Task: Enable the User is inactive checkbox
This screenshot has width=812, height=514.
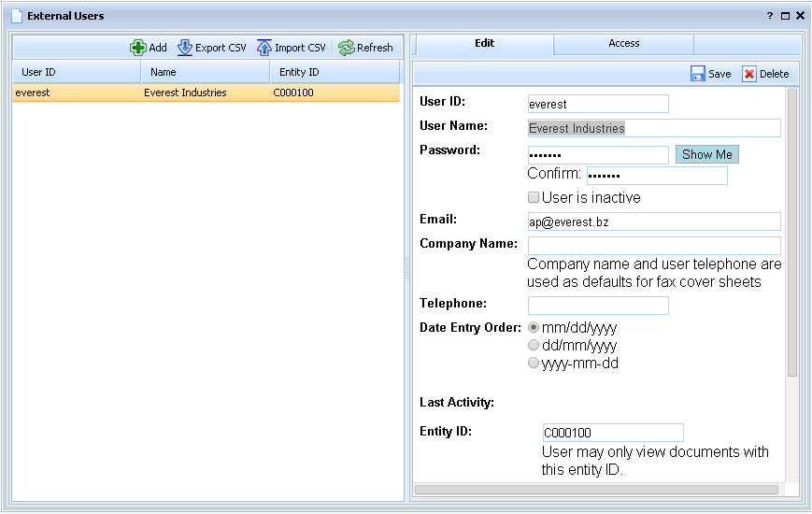Action: coord(534,197)
